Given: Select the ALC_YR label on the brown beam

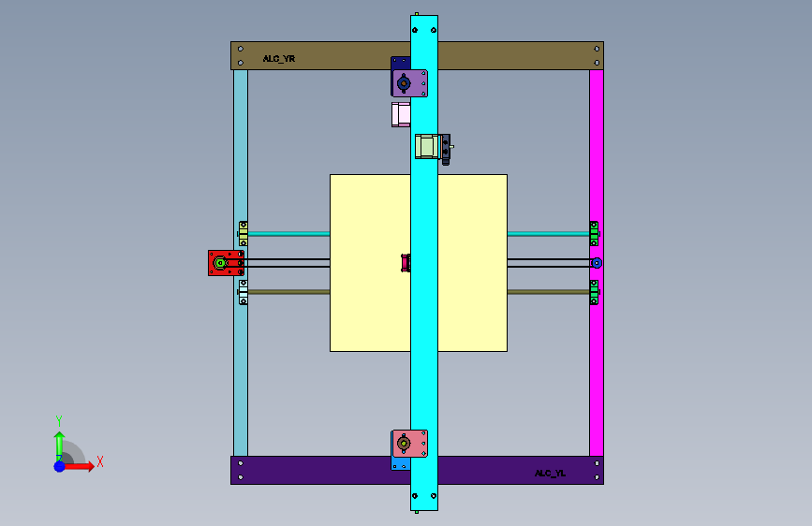Looking at the screenshot, I should [278, 59].
